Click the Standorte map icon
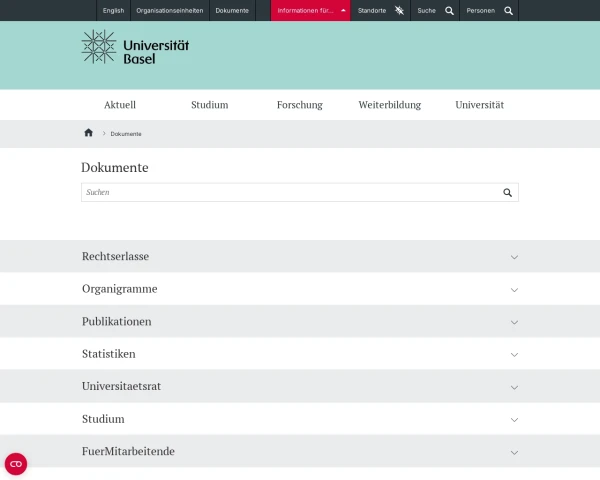This screenshot has height=480, width=600. coord(399,10)
